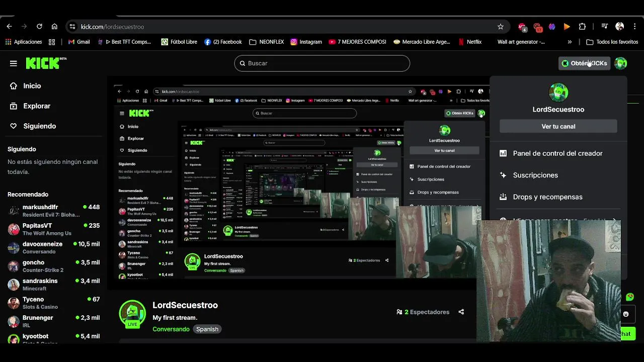Click the Buscar search field
Screen dimensions: 644x362
tap(322, 63)
